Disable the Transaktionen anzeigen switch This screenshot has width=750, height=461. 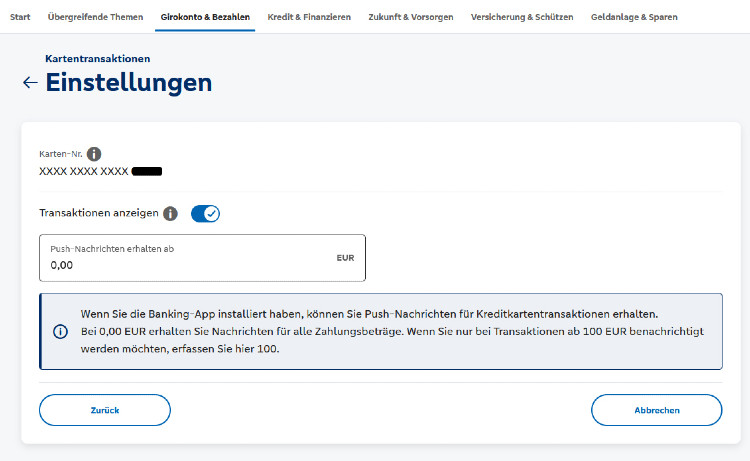click(x=205, y=214)
